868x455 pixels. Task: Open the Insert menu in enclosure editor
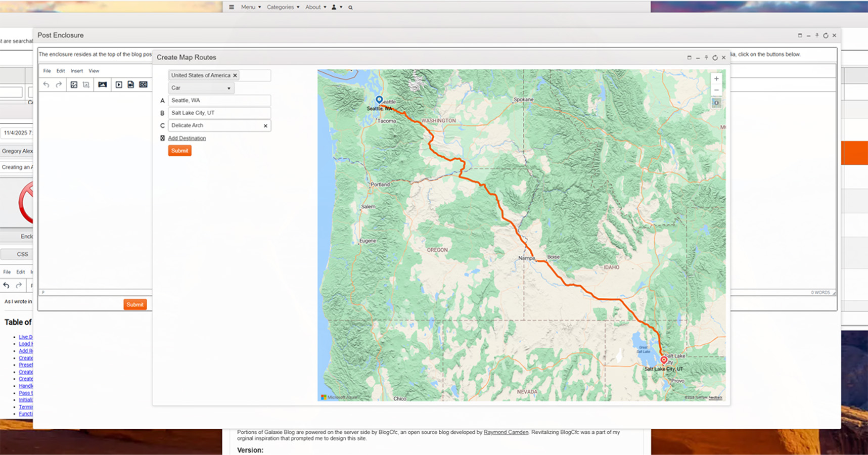76,71
